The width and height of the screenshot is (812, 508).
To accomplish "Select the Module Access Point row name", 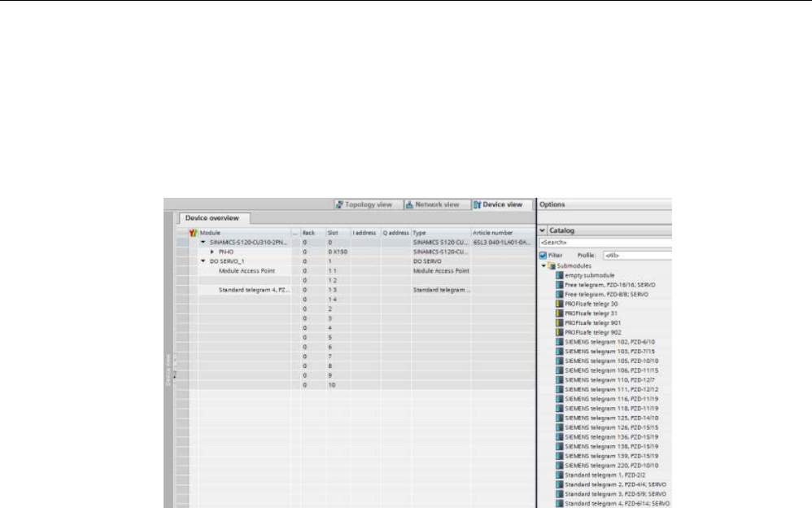I will point(247,270).
